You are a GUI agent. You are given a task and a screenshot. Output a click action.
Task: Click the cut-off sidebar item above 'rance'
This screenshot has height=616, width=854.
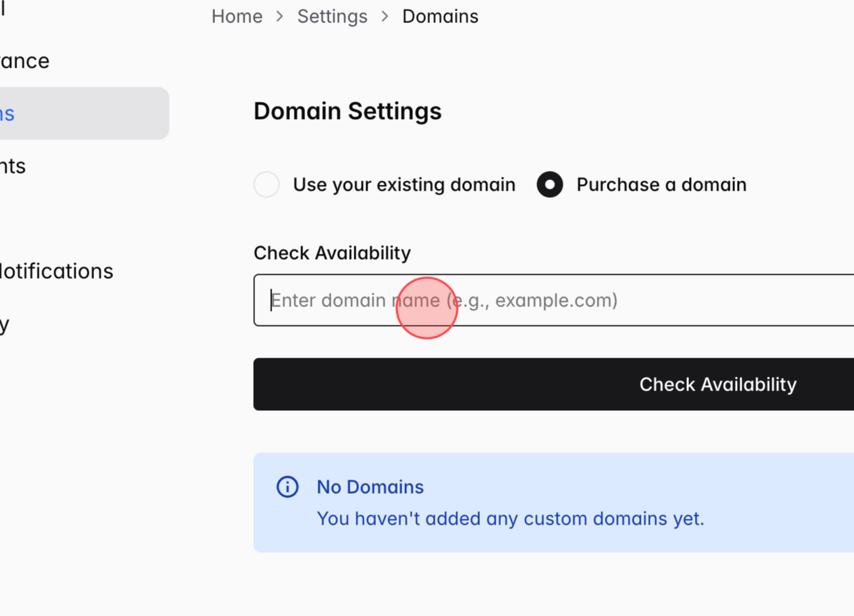point(3,10)
